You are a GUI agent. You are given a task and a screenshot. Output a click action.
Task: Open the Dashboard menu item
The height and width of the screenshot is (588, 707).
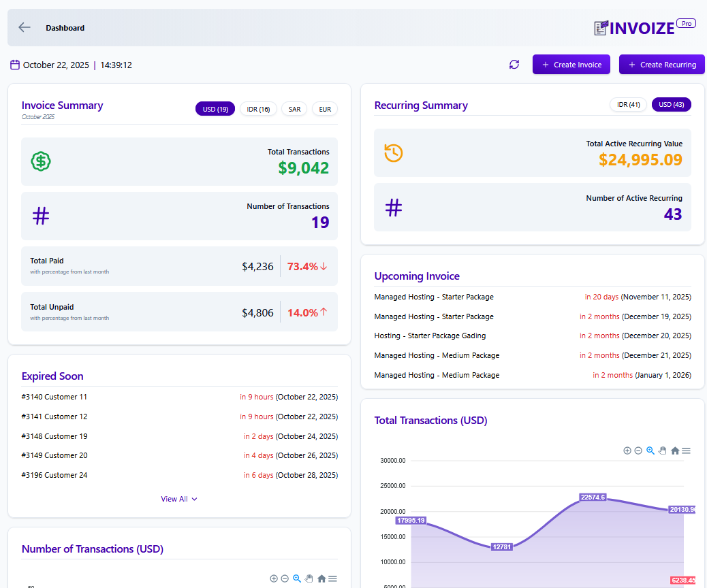click(x=65, y=28)
